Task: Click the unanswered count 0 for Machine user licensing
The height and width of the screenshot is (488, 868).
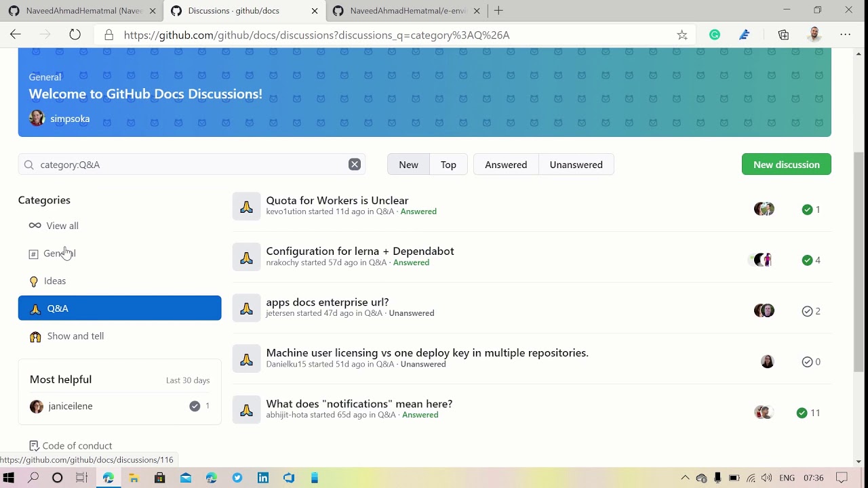Action: (x=811, y=362)
